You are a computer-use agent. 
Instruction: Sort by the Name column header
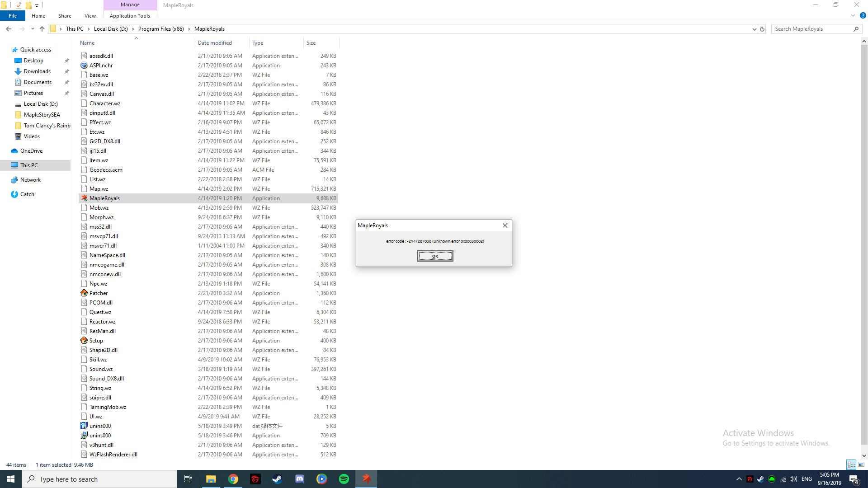tap(136, 43)
